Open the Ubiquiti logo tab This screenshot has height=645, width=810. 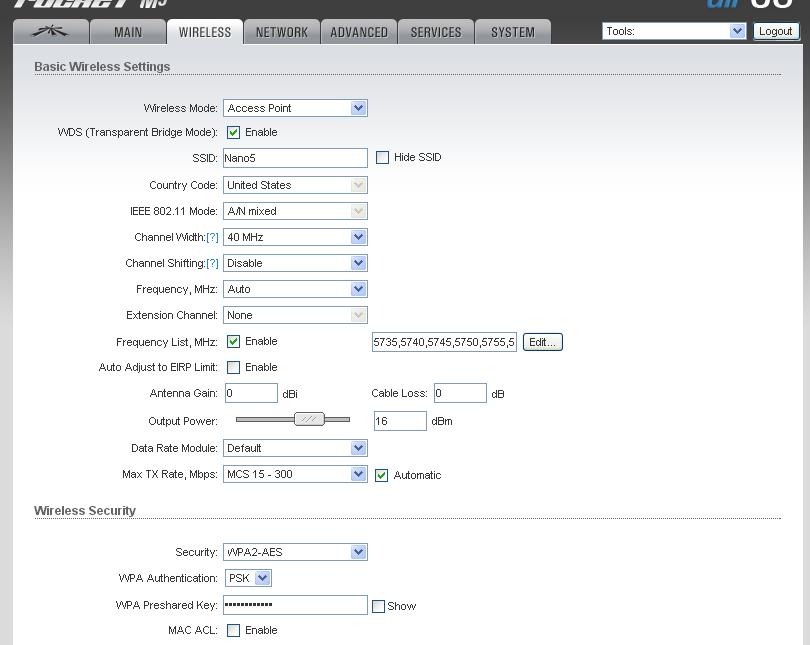[x=50, y=32]
